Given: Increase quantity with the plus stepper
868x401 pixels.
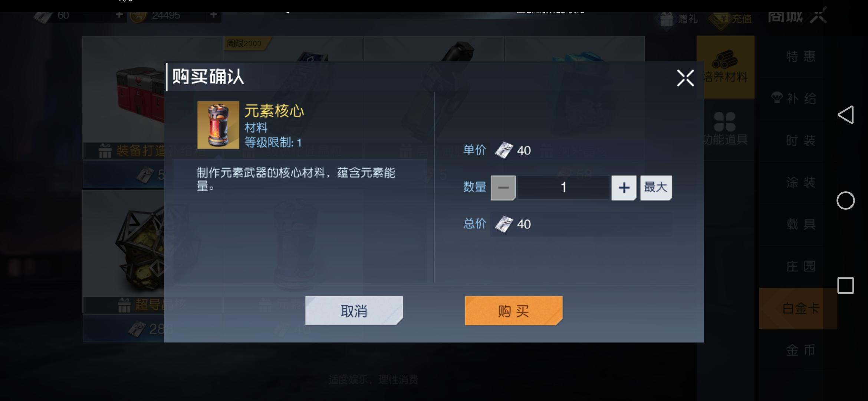Looking at the screenshot, I should [624, 188].
